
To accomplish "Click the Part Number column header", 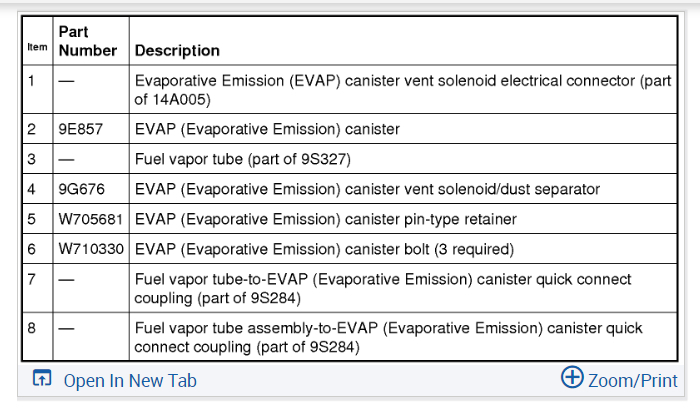I will point(87,41).
